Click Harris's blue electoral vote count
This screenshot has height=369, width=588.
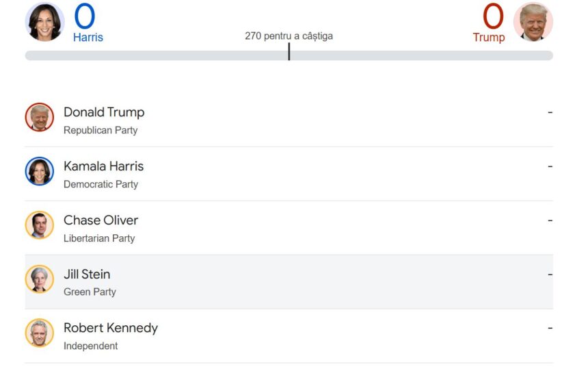pyautogui.click(x=85, y=16)
